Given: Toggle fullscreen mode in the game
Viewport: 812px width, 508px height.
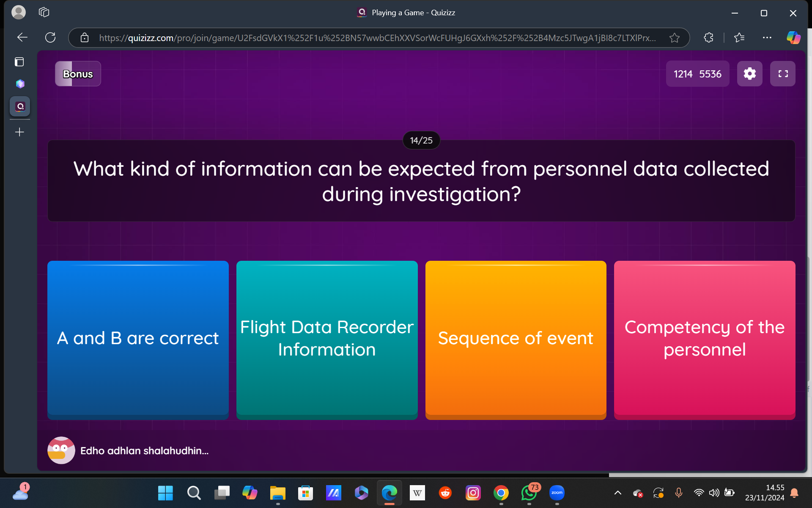Looking at the screenshot, I should [783, 74].
